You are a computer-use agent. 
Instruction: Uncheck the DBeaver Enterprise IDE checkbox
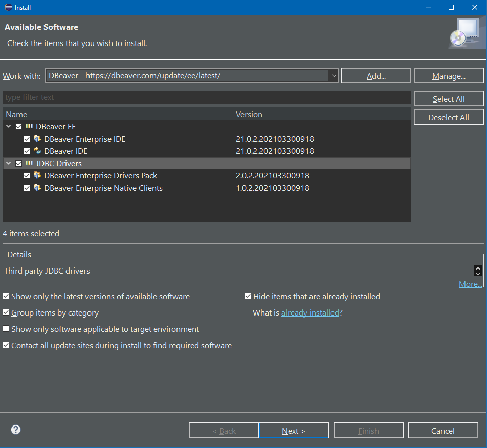point(27,139)
